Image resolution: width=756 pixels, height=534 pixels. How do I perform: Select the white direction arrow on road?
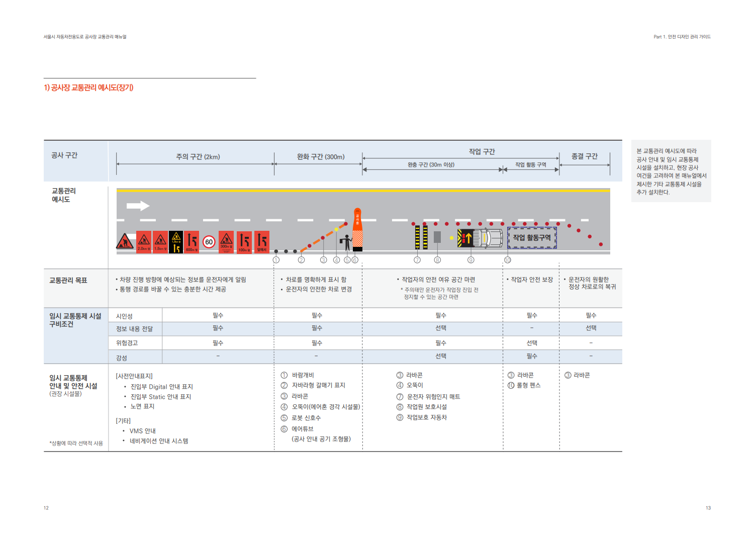click(x=138, y=206)
